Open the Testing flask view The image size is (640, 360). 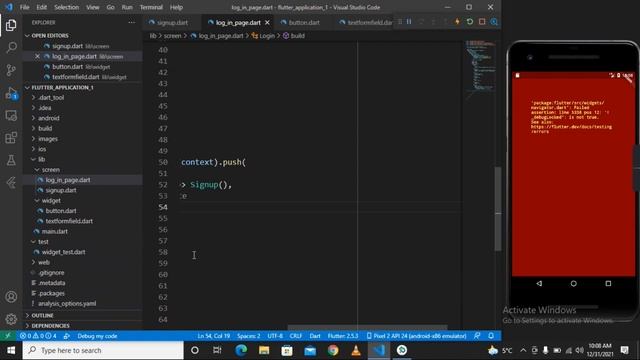click(x=11, y=160)
